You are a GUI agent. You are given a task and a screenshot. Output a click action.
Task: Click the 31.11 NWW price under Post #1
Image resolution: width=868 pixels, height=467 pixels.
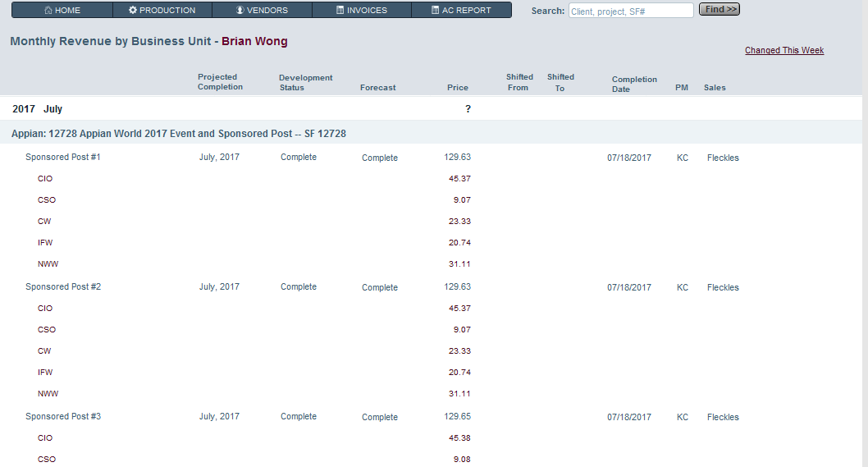point(459,264)
